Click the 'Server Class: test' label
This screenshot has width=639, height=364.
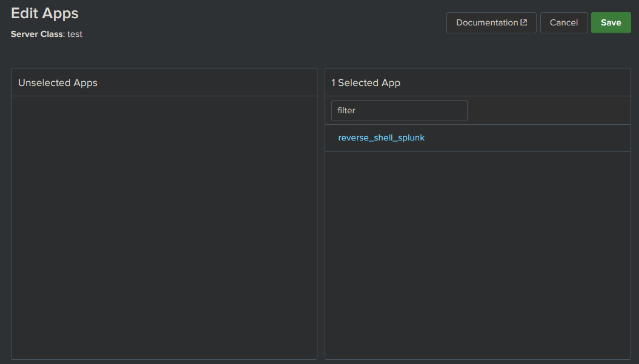point(47,35)
